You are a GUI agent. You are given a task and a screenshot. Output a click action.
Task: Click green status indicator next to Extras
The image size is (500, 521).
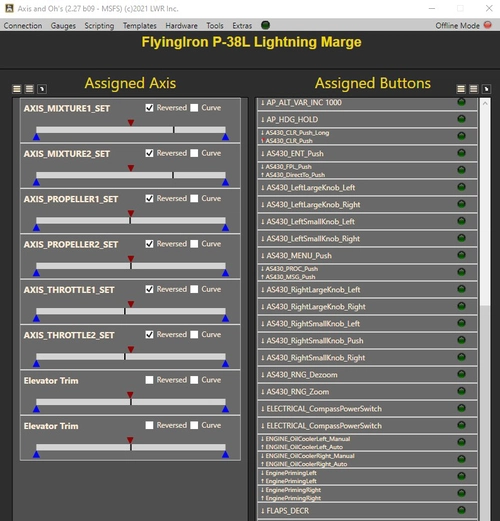(265, 25)
